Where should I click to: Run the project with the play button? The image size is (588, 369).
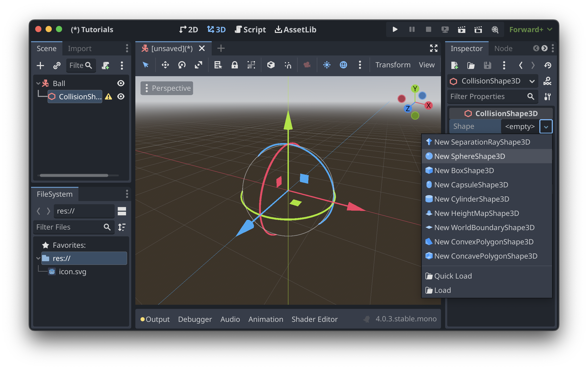(x=394, y=30)
